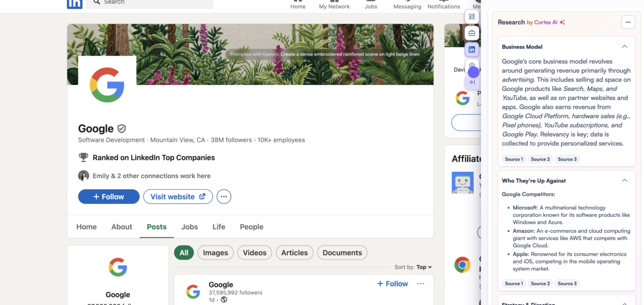Select the Cortex LinkedIn sidebar icon
Image resolution: width=644 pixels, height=305 pixels.
coord(472,50)
